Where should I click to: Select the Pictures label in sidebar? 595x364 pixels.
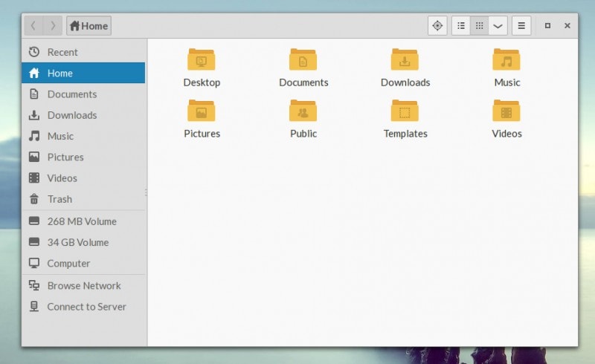click(x=65, y=157)
